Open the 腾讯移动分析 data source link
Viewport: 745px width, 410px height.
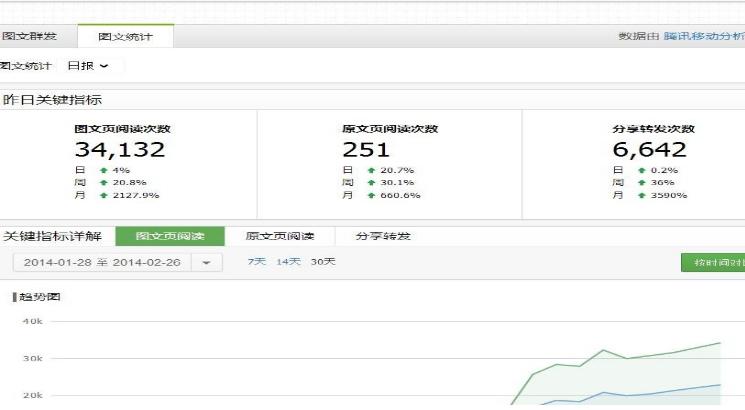click(704, 36)
